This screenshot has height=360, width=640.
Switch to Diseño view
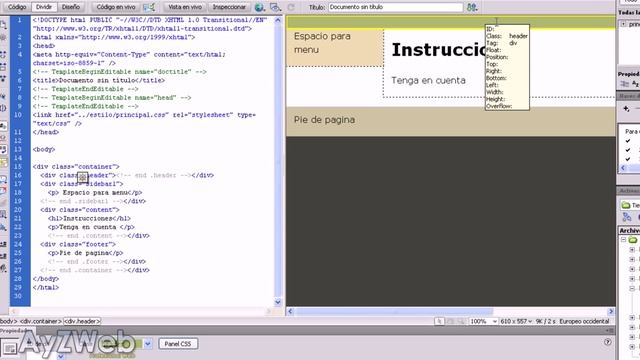(x=71, y=7)
